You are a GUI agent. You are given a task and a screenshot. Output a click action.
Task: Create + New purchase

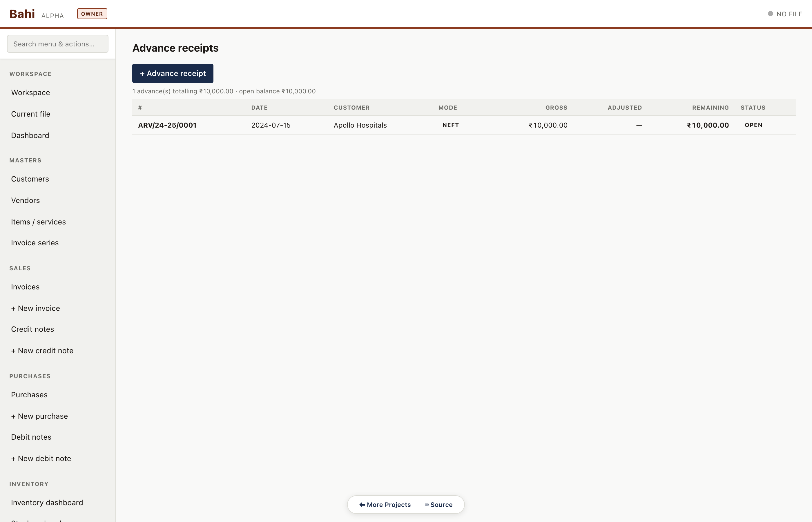pos(39,416)
